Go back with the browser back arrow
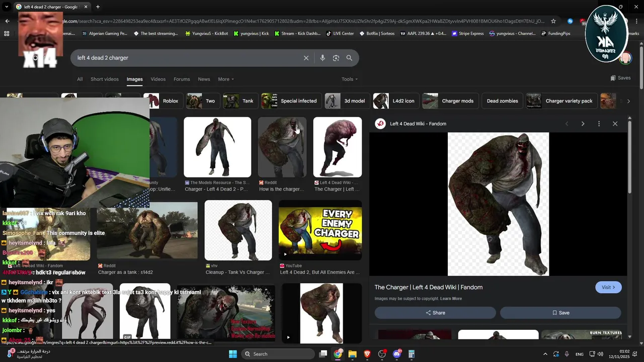The height and width of the screenshot is (362, 644). click(x=7, y=21)
